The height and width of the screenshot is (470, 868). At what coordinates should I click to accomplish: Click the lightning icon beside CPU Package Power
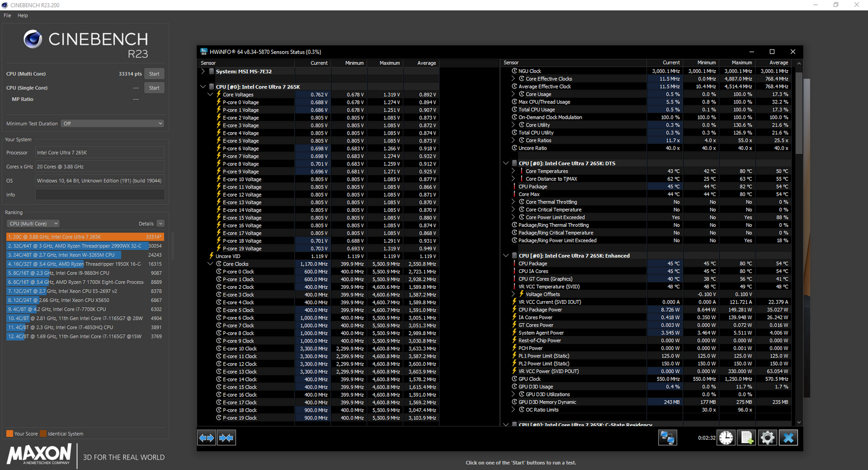tap(514, 310)
